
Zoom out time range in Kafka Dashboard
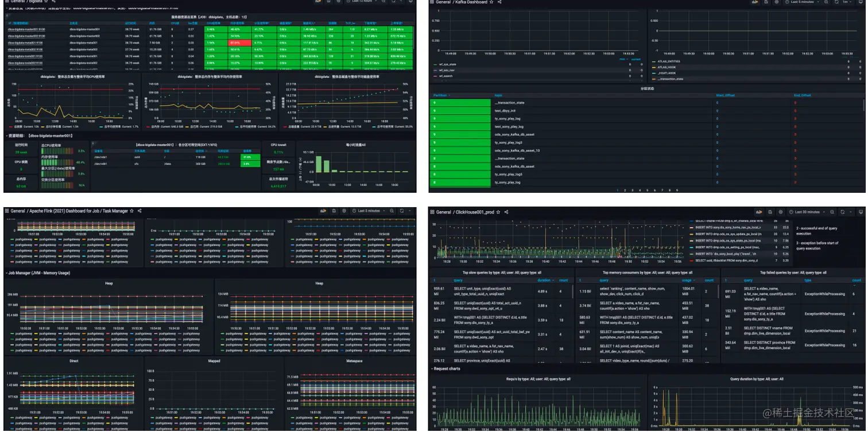click(x=826, y=2)
